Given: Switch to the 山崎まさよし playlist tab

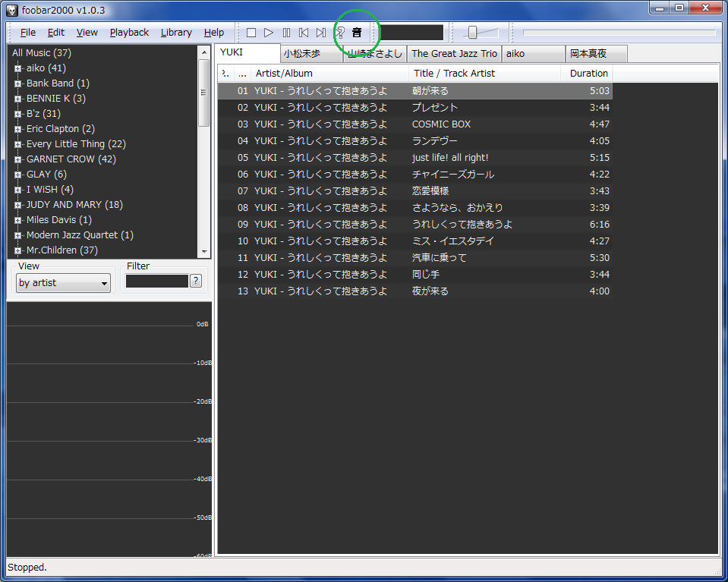Looking at the screenshot, I should (375, 54).
